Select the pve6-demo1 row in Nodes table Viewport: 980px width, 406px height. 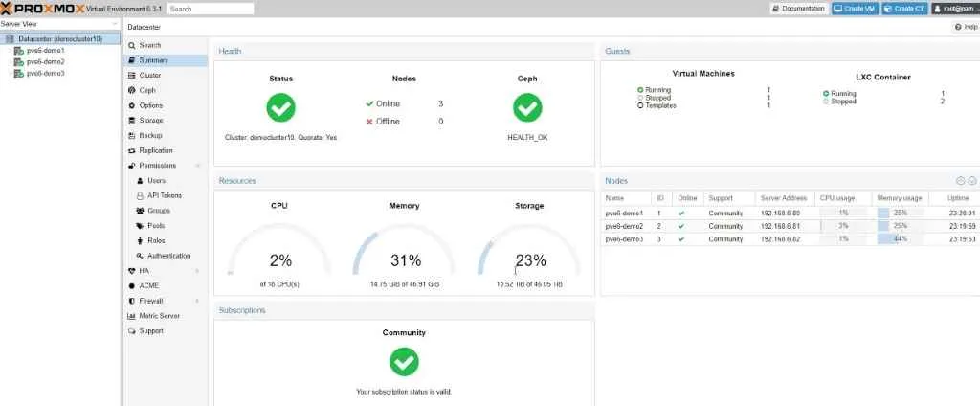point(790,213)
